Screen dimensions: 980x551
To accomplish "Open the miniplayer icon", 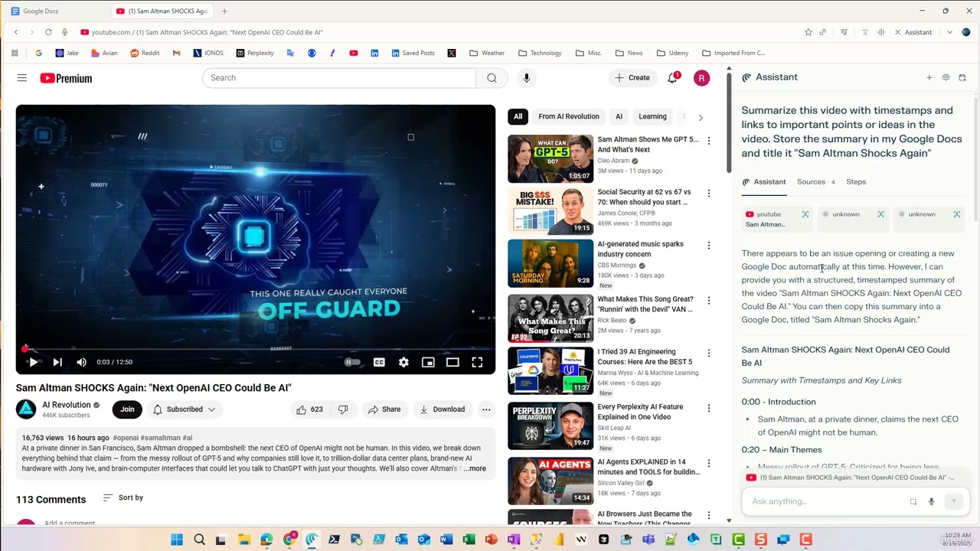I will (428, 362).
